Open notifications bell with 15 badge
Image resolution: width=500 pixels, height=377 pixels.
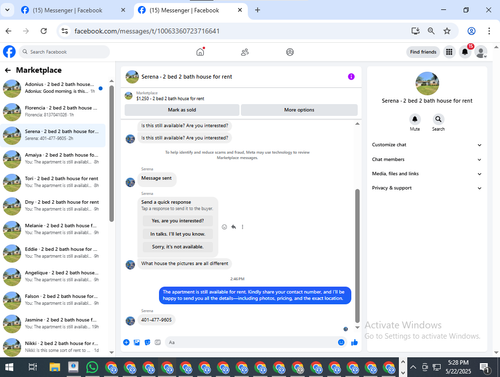465,52
